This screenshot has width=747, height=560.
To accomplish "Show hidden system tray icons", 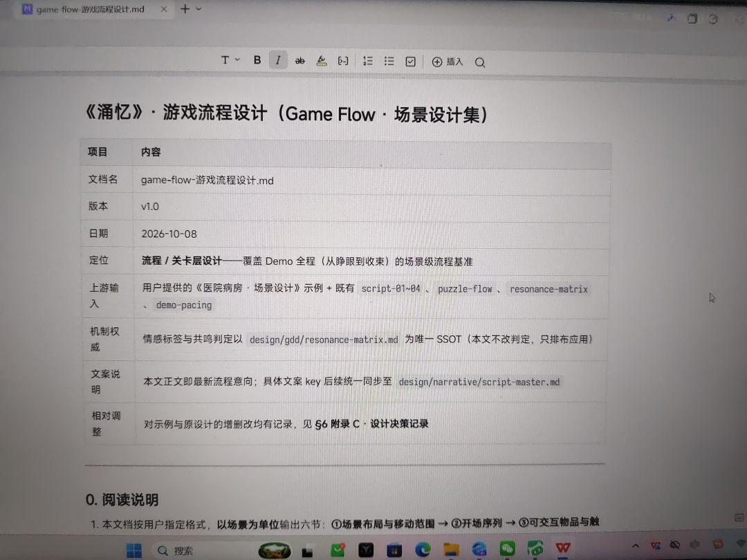I will (x=636, y=545).
